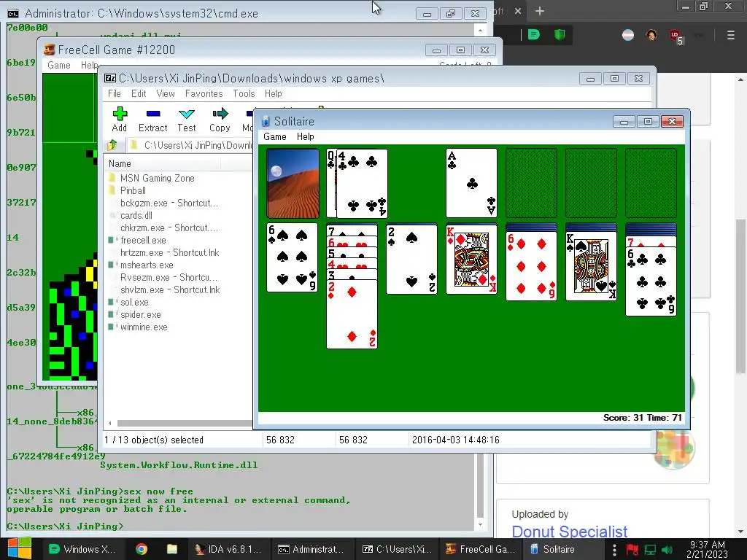This screenshot has height=560, width=747.
Task: Click the volume icon in system tray
Action: 667,550
